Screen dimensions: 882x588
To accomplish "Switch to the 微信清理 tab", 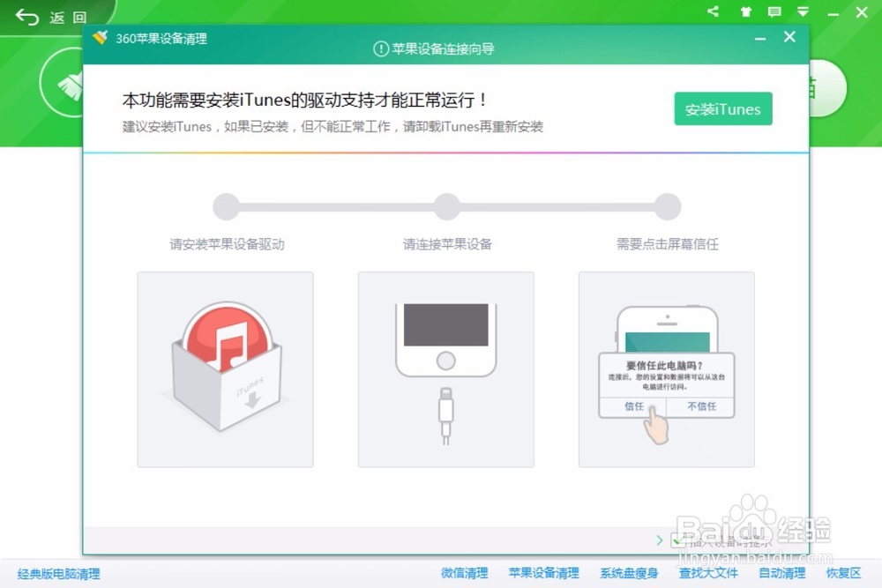I will (x=463, y=572).
